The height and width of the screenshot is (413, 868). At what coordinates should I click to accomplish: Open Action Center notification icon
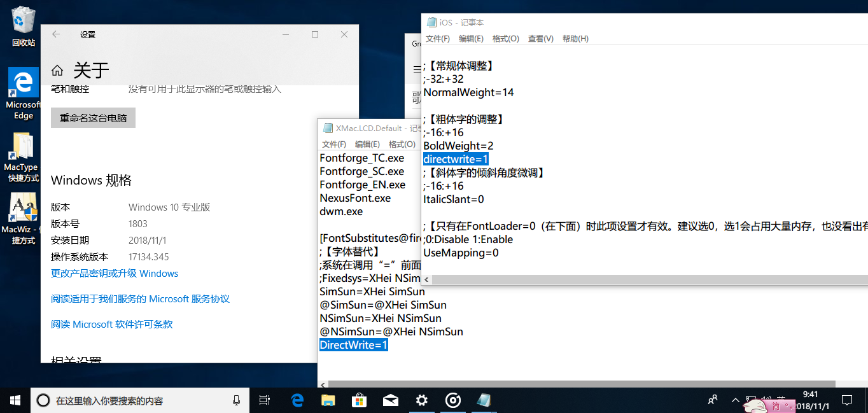[x=846, y=400]
